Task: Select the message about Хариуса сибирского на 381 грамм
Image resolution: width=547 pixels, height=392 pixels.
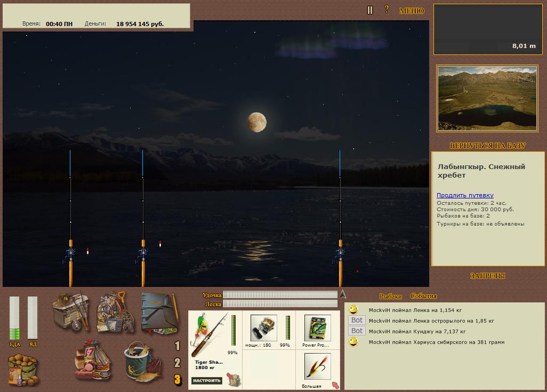Action: (x=436, y=342)
